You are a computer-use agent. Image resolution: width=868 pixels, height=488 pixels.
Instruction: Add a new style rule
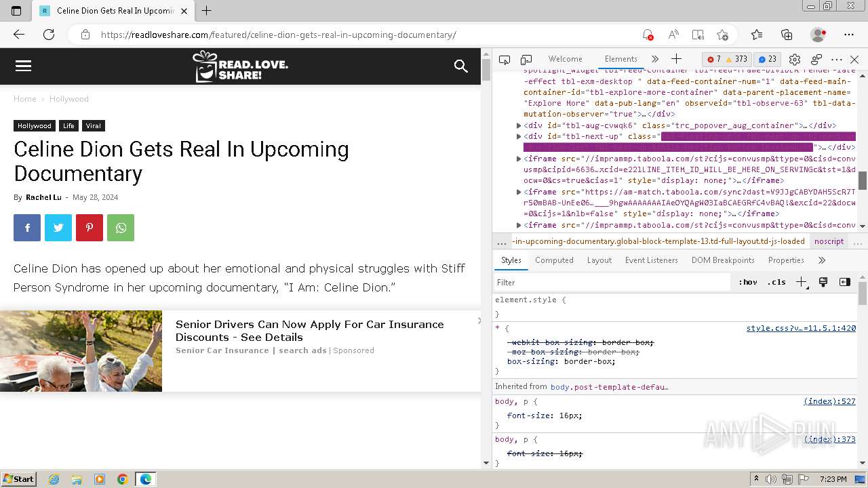pyautogui.click(x=802, y=283)
